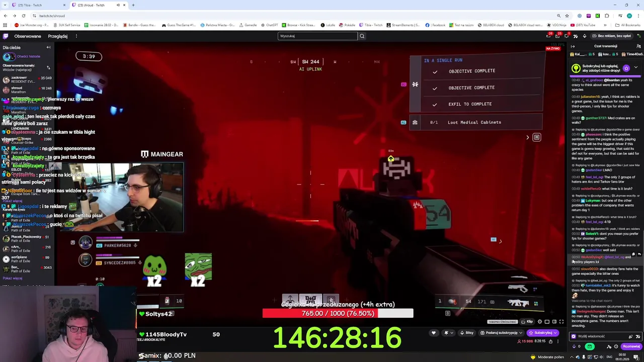
Task: Open Obserwowane in Twitch nav
Action: coord(28,36)
